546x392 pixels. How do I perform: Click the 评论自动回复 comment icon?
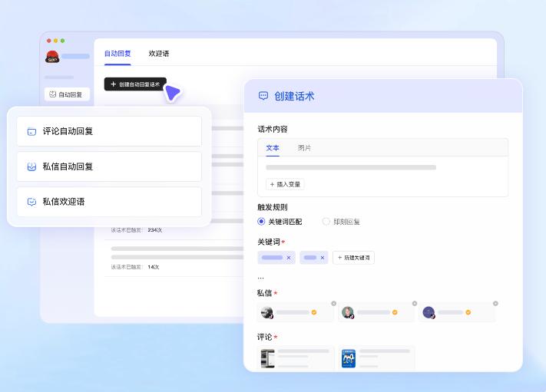31,131
